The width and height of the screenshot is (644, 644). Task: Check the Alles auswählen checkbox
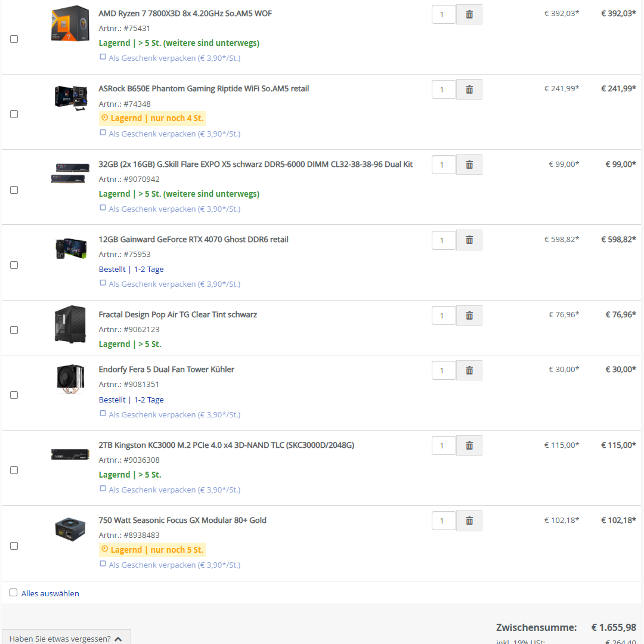click(x=13, y=593)
